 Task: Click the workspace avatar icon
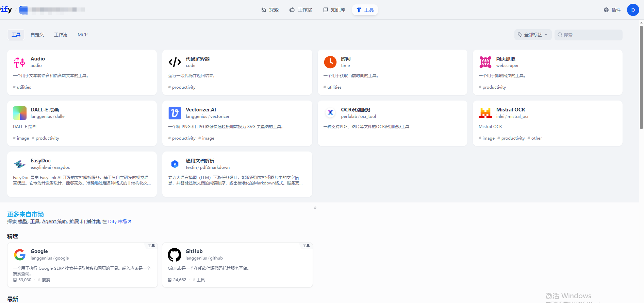[x=23, y=10]
